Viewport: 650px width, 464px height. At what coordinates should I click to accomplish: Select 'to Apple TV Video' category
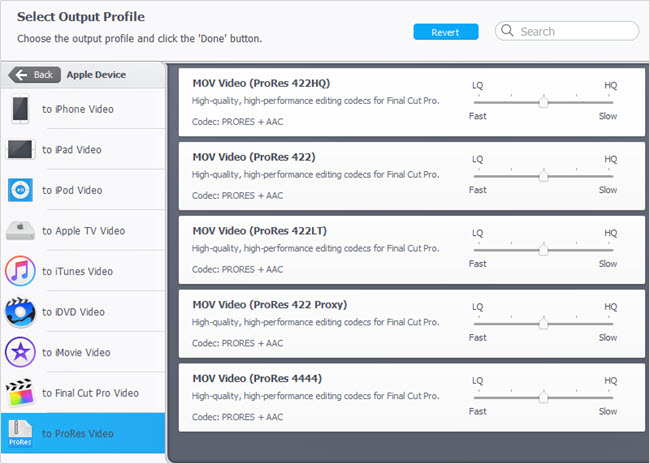pyautogui.click(x=83, y=231)
